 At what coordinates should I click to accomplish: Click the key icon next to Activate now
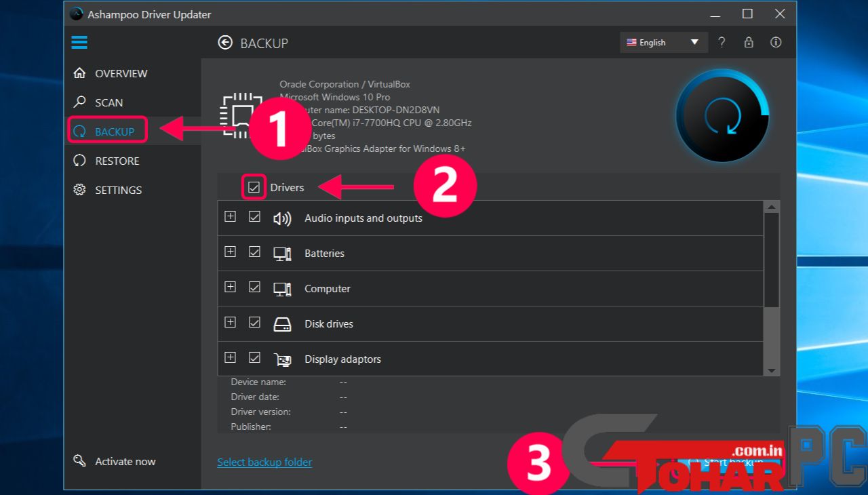(x=80, y=461)
